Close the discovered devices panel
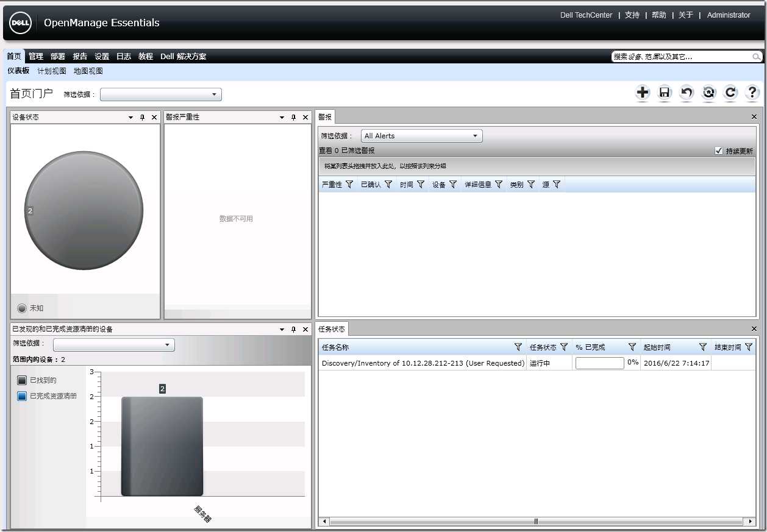 [305, 329]
